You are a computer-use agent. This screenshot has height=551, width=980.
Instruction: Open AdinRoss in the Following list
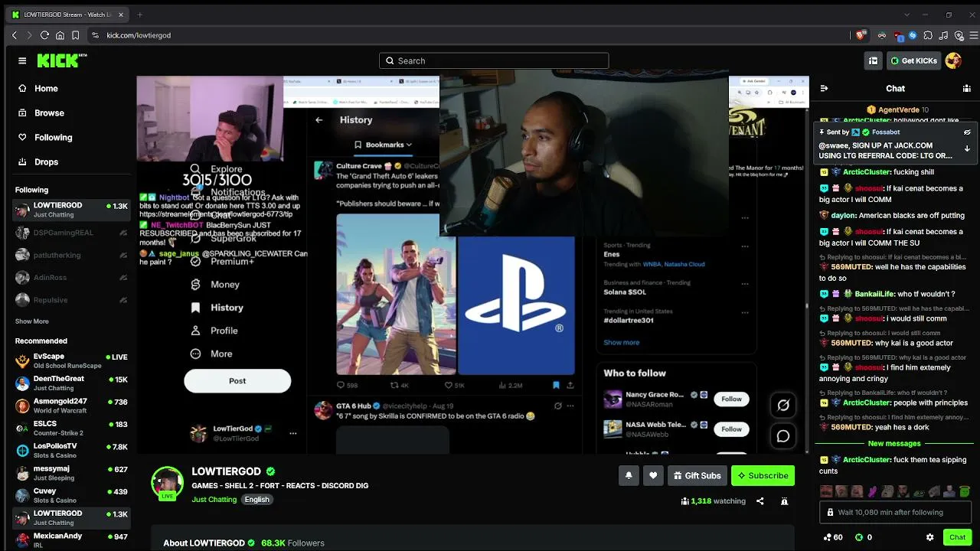[x=72, y=278]
